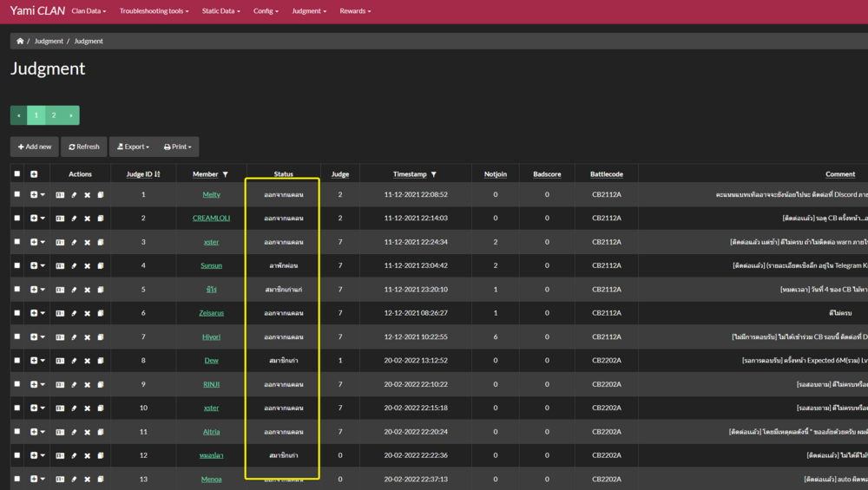Select checkbox for Judge ID 3 row

coord(17,242)
